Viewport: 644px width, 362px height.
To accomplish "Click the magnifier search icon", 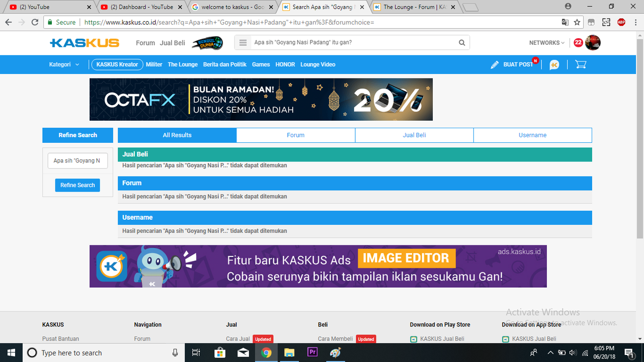I will 462,43.
